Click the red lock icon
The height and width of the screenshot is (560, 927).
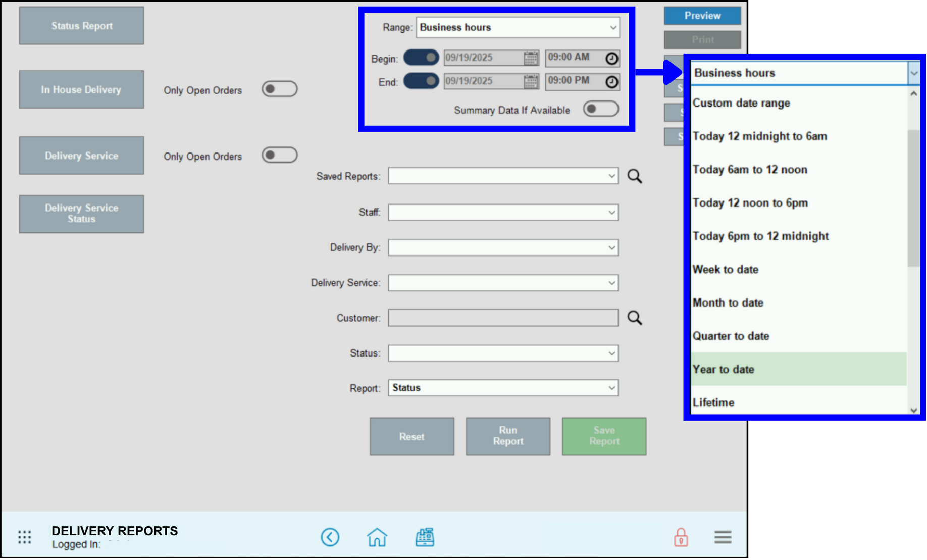point(681,537)
